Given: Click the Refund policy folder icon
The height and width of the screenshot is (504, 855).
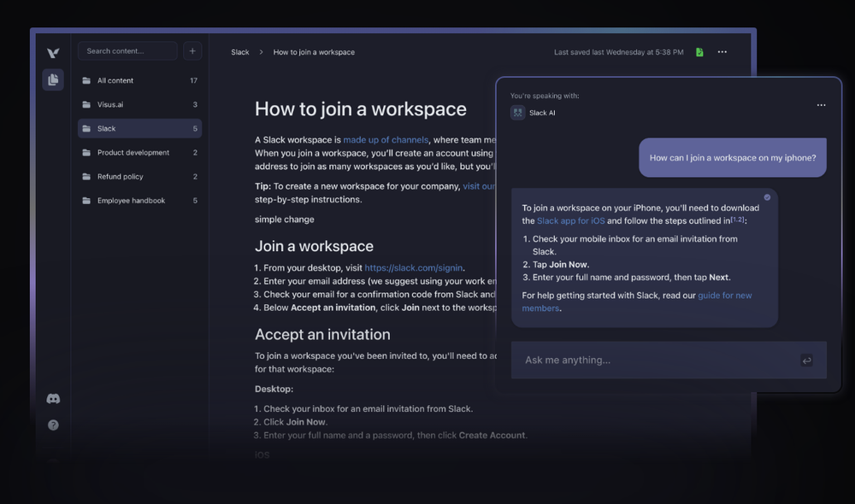Looking at the screenshot, I should 86,177.
